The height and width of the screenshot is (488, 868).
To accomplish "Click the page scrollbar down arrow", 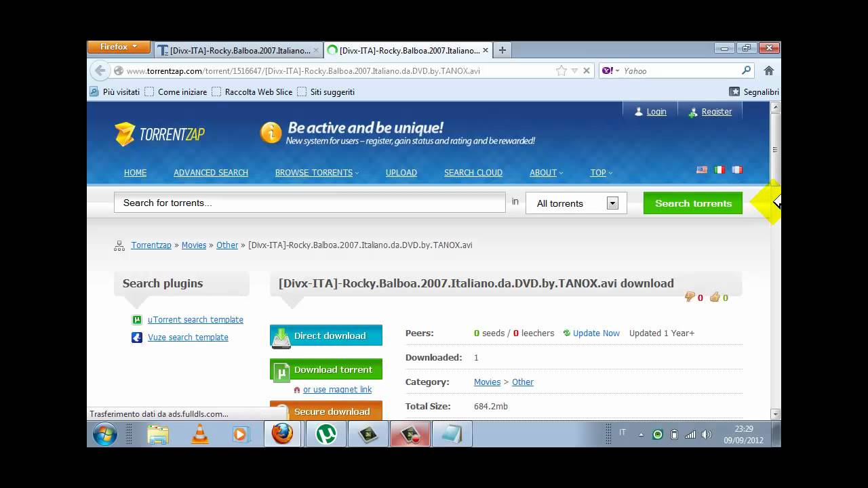I will coord(776,414).
